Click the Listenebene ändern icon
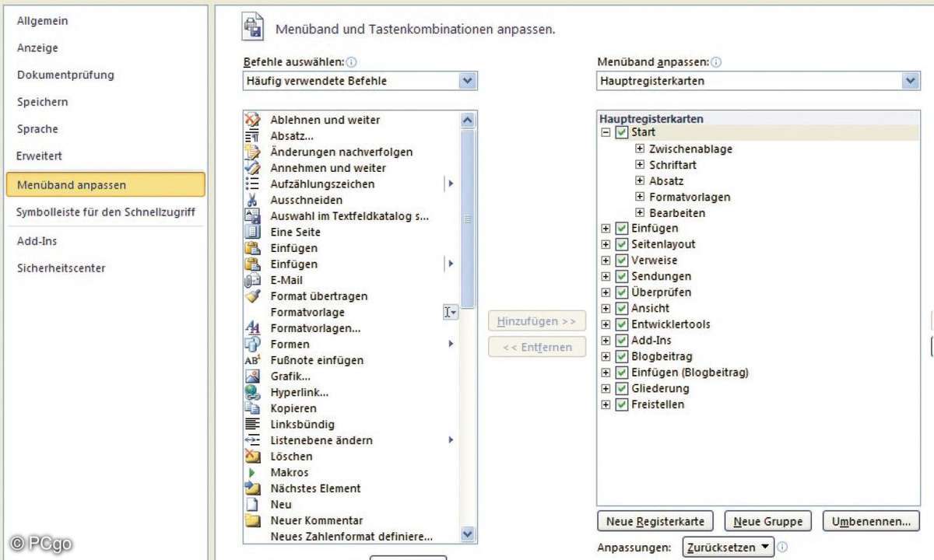Screen dimensions: 934x560 click(x=252, y=440)
